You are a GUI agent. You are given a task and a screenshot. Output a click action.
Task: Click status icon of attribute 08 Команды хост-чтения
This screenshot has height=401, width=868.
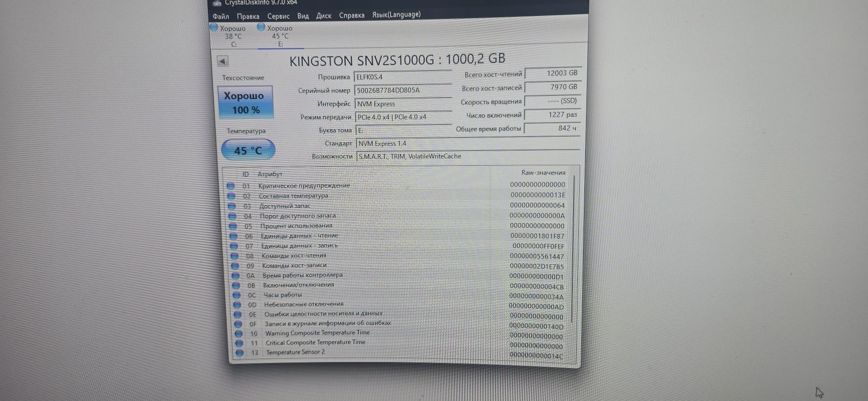(x=235, y=256)
